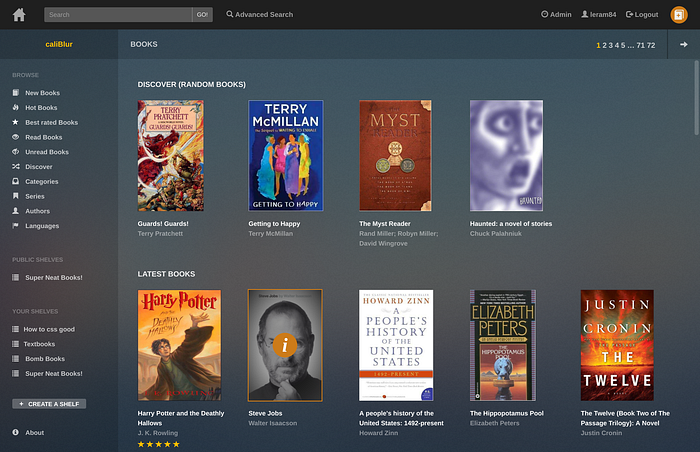
Task: Click the Series bookmark icon
Action: (16, 196)
